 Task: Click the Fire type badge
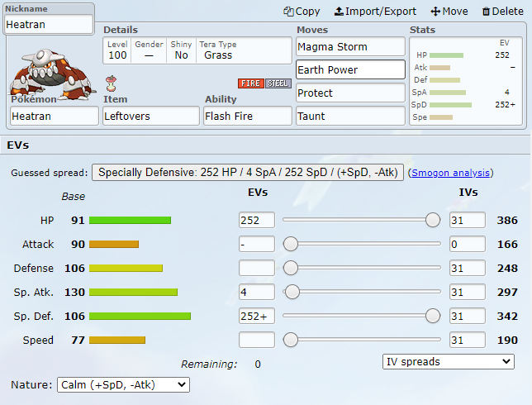(251, 83)
